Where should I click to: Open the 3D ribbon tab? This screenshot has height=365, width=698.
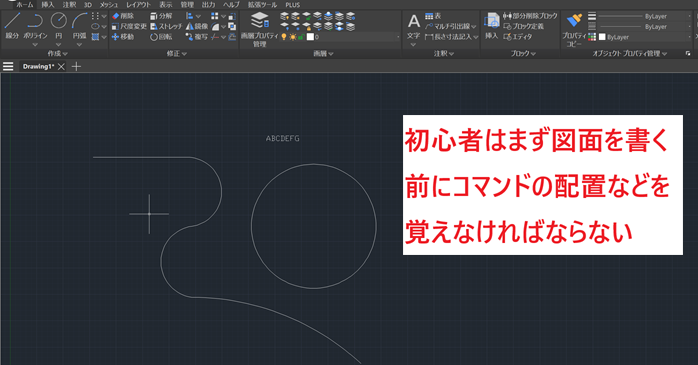[x=88, y=4]
